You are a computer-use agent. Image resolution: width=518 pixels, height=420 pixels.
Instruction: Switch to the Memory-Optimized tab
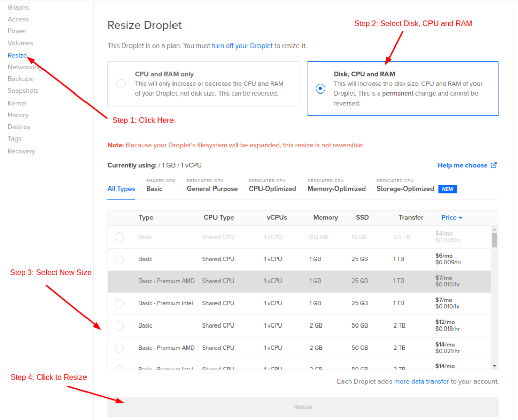coord(336,189)
